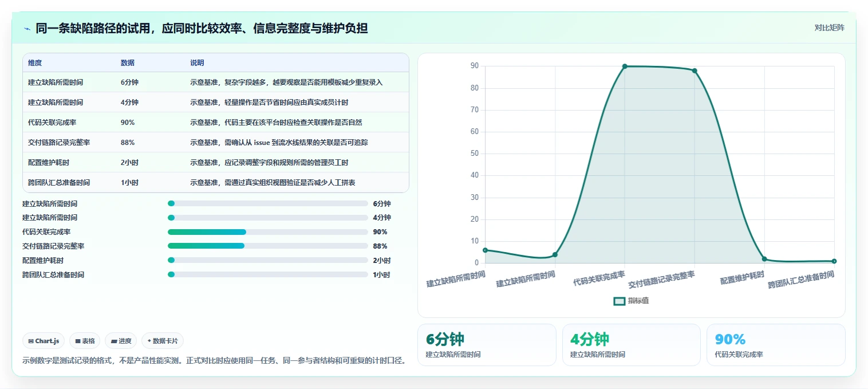Click table cell 跨团队汇总准备时间
The width and height of the screenshot is (868, 389).
[59, 183]
